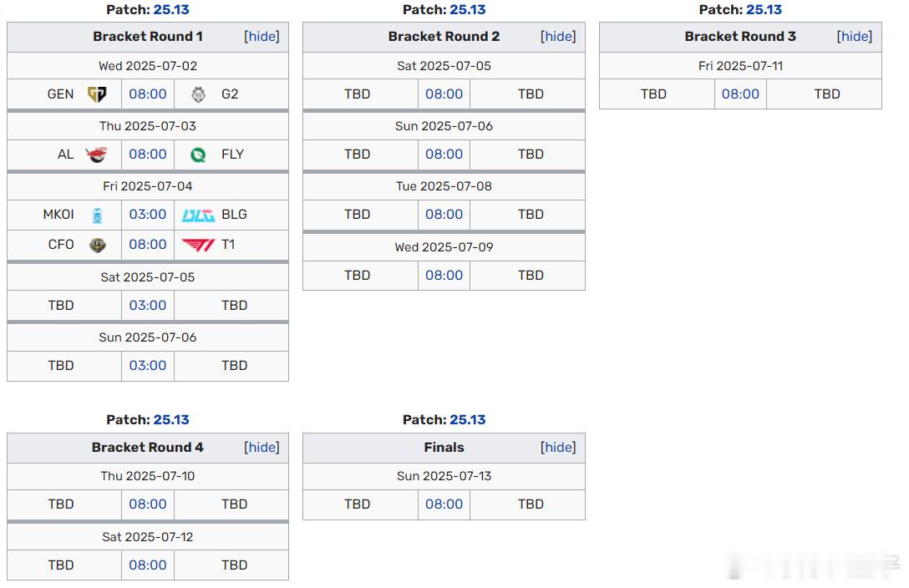909x588 pixels.
Task: Click the FlyQuest logo beside FLY
Action: (198, 155)
